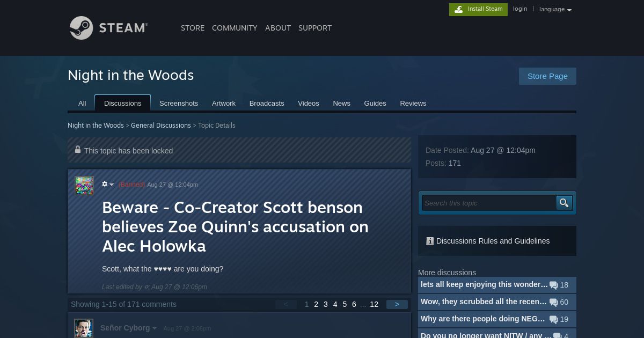Select the Discussions tab

(123, 103)
